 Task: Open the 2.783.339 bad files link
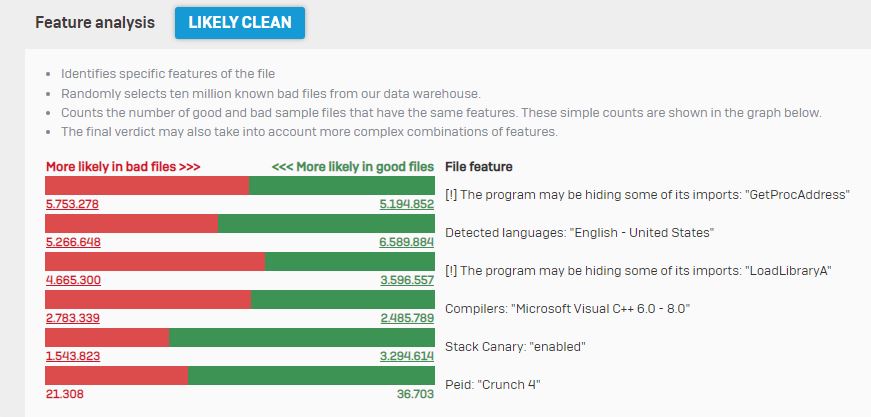(73, 318)
